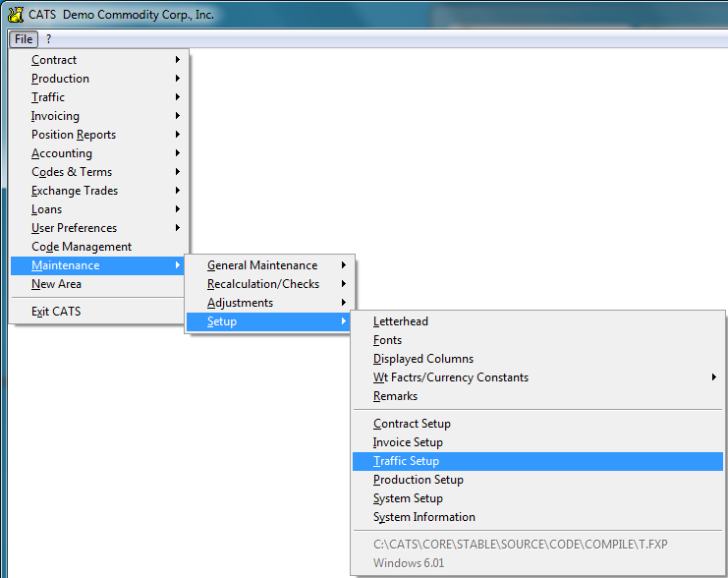Viewport: 728px width, 578px height.
Task: Expand arrow beside Production
Action: 178,78
